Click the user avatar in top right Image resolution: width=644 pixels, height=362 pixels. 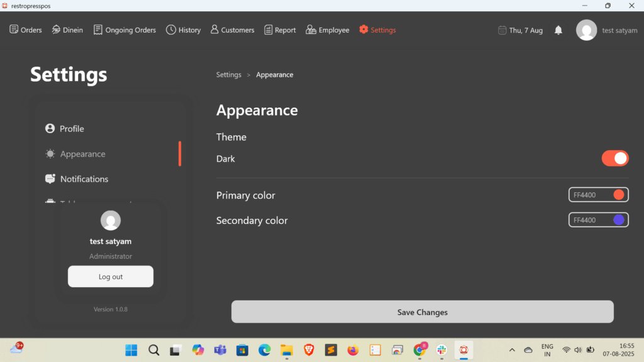586,30
